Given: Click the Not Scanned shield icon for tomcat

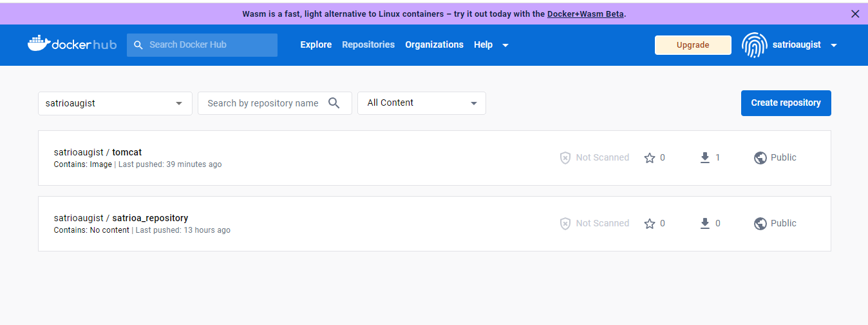Looking at the screenshot, I should pos(565,158).
